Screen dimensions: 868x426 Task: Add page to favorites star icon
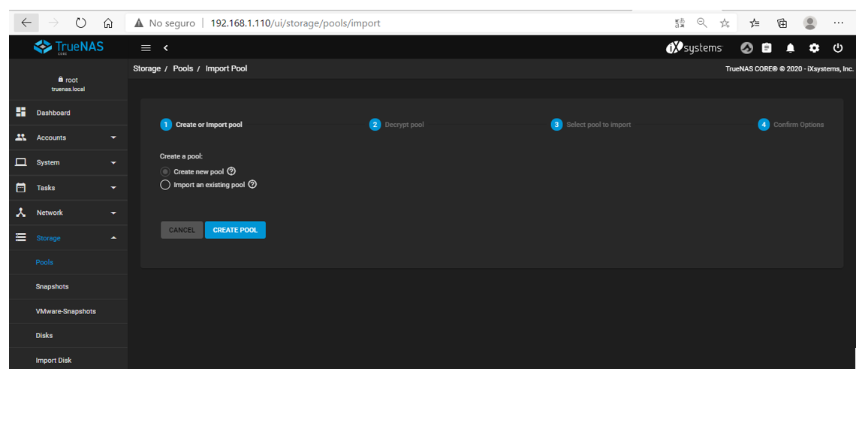(724, 23)
